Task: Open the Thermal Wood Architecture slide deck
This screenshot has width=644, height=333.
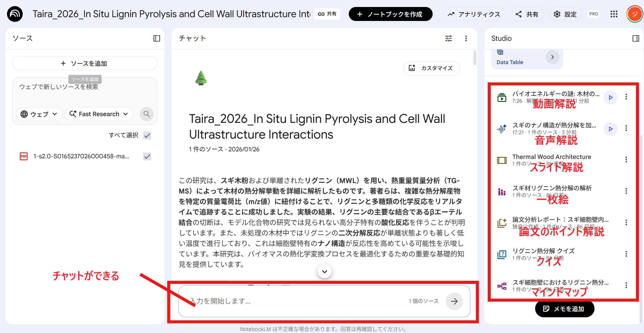Action: [551, 160]
